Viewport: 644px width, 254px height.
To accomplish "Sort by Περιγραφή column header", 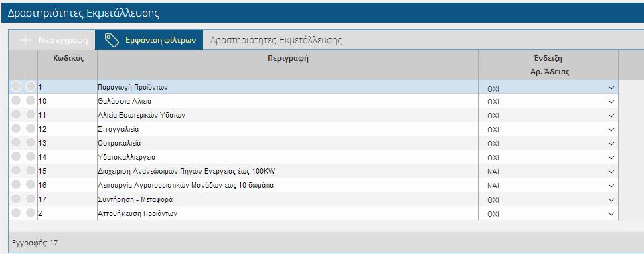I will pyautogui.click(x=288, y=65).
